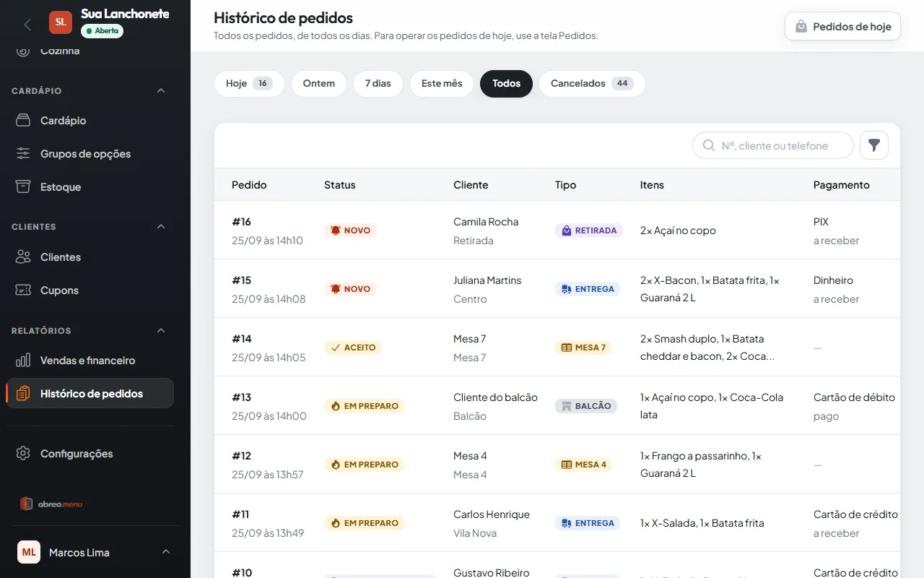This screenshot has width=924, height=578.
Task: Click the Estoque box icon
Action: pyautogui.click(x=23, y=187)
